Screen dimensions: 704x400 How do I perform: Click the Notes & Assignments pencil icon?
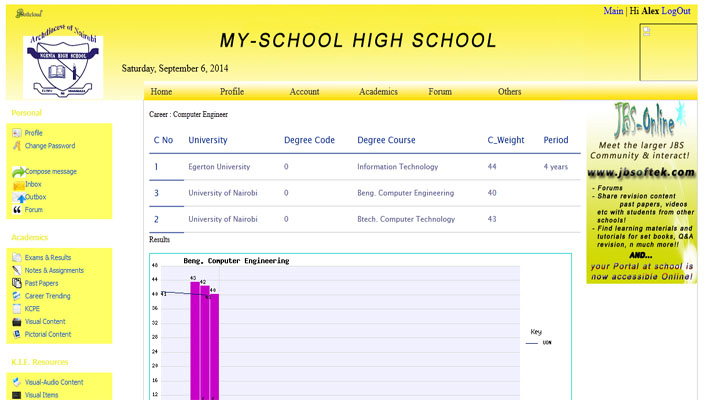tap(17, 271)
